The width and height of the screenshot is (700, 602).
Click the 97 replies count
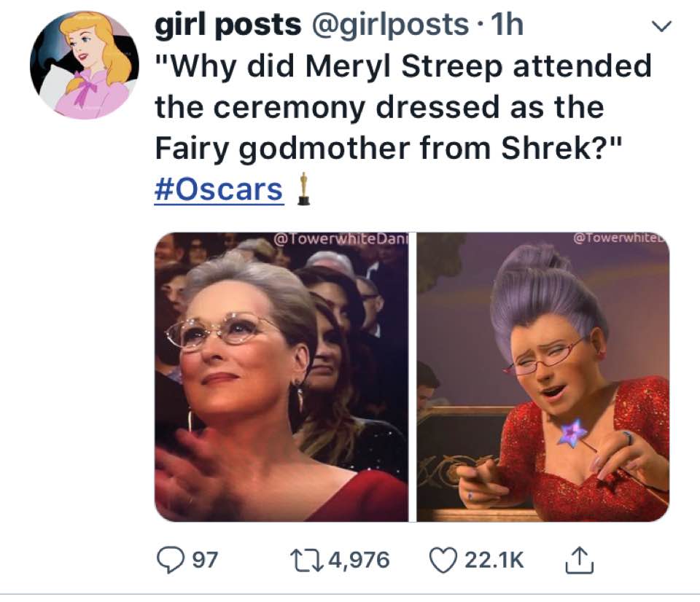pos(205,560)
